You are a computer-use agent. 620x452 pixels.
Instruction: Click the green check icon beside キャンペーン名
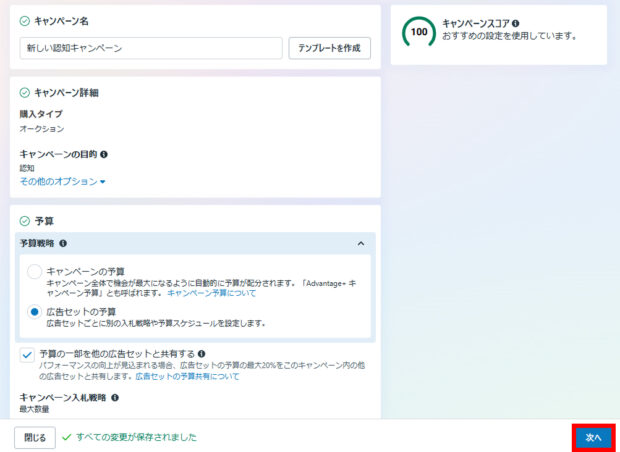click(25, 21)
